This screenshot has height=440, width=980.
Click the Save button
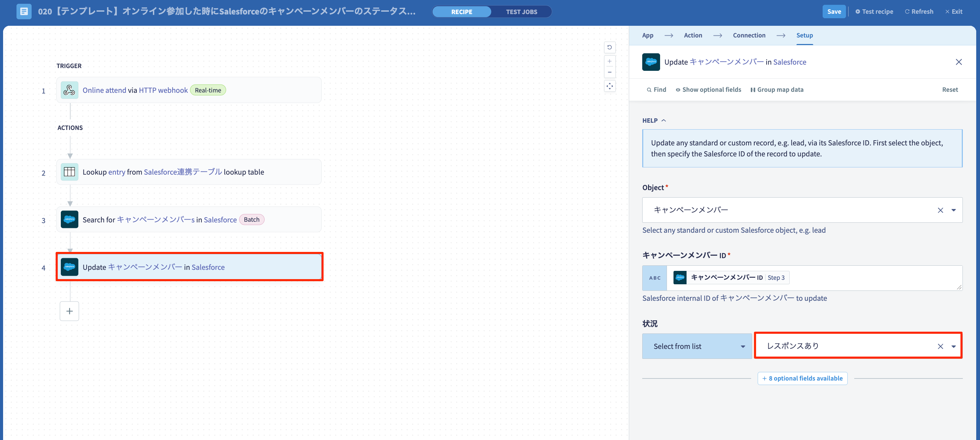point(834,11)
